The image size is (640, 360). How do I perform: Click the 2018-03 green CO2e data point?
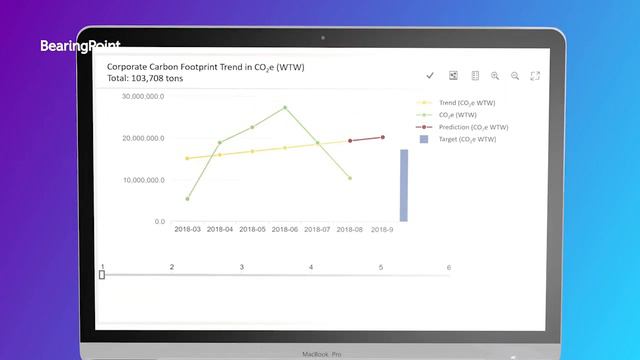[x=187, y=199]
